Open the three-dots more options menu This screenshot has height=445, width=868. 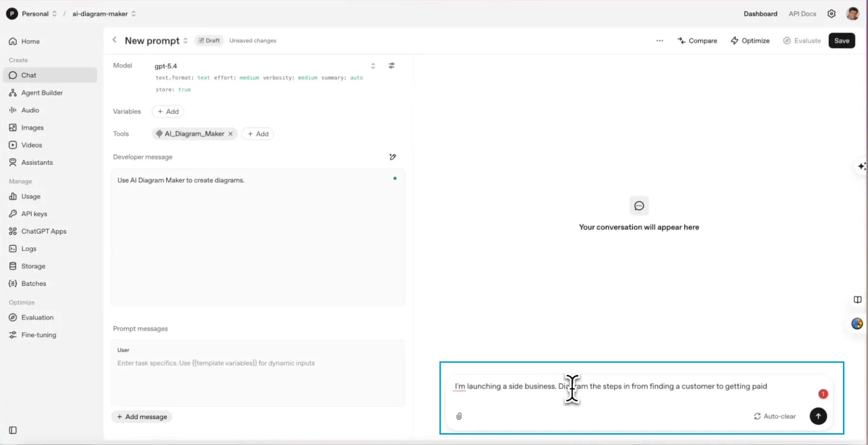coord(660,41)
